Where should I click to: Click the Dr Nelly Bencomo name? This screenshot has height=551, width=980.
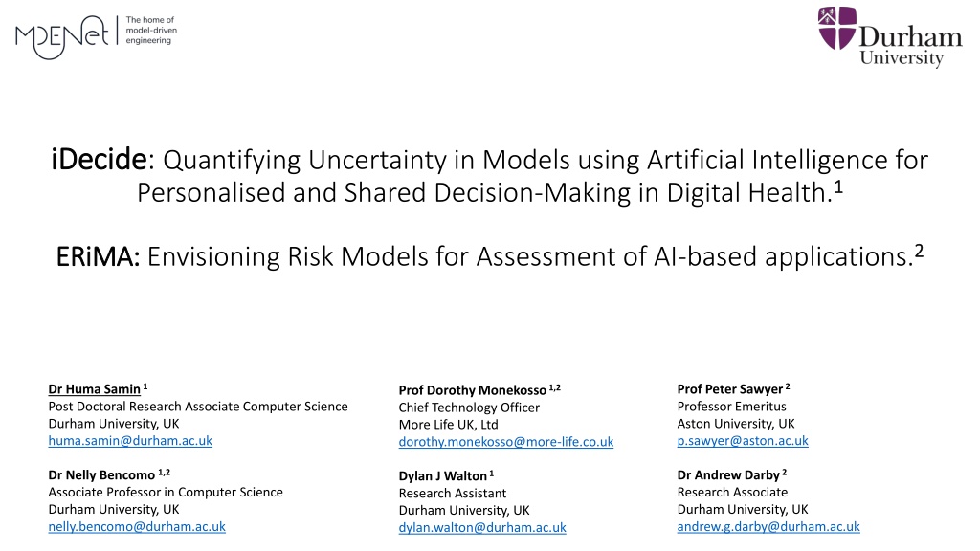tap(101, 474)
